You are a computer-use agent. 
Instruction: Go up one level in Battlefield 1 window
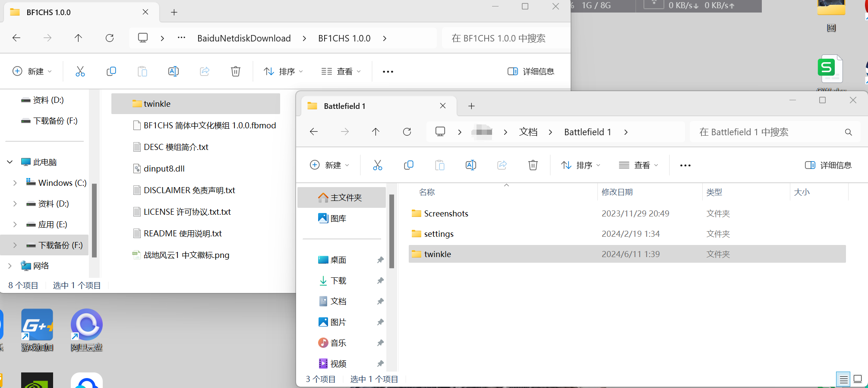(x=376, y=132)
